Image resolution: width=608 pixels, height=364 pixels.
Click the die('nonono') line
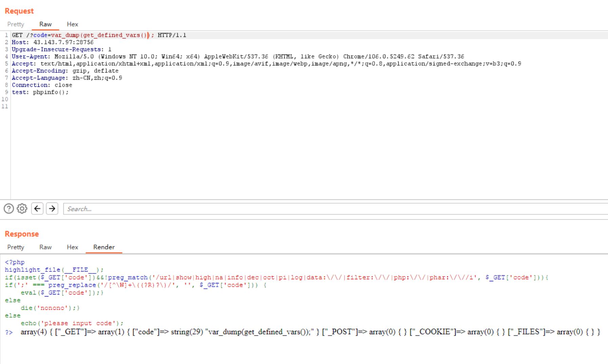tap(50, 308)
